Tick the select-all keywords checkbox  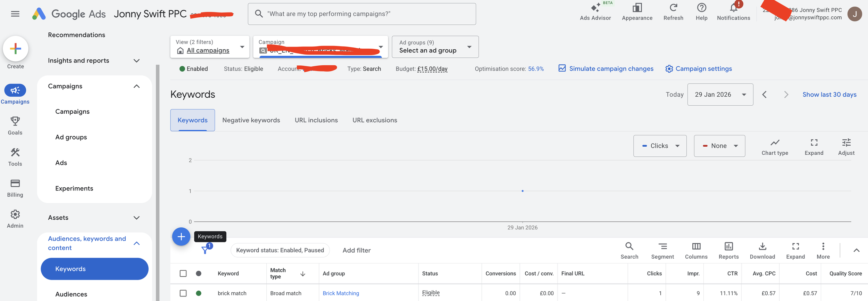click(x=183, y=274)
